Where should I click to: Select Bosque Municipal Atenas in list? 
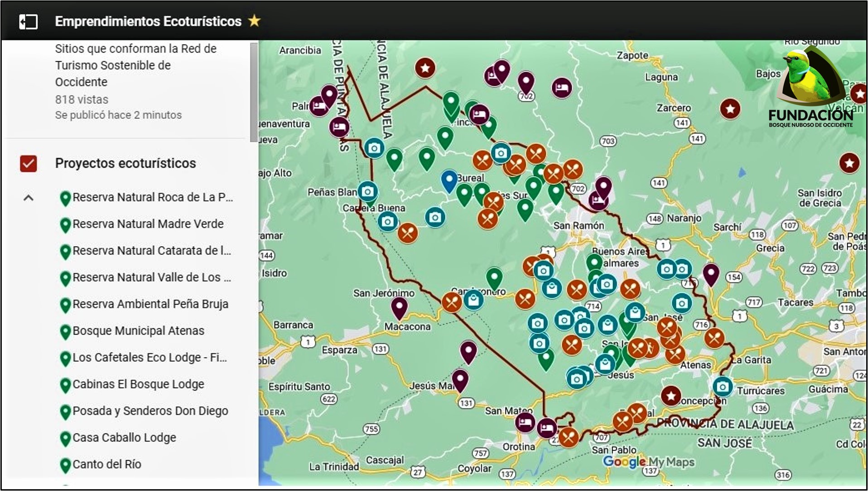pyautogui.click(x=138, y=331)
